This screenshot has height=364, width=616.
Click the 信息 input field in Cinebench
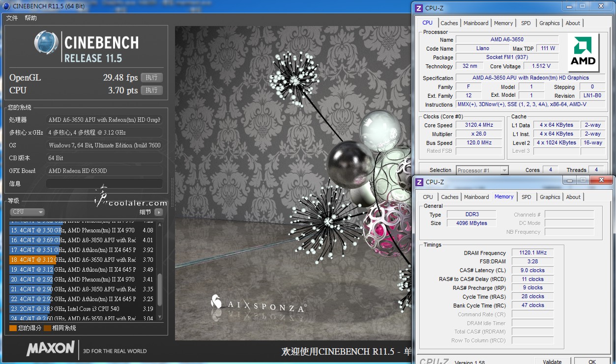(x=104, y=183)
